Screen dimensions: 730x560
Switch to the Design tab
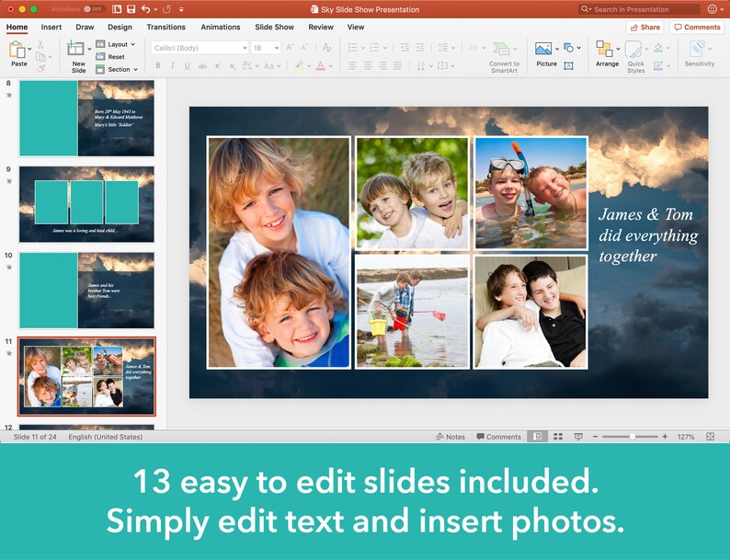coord(120,27)
